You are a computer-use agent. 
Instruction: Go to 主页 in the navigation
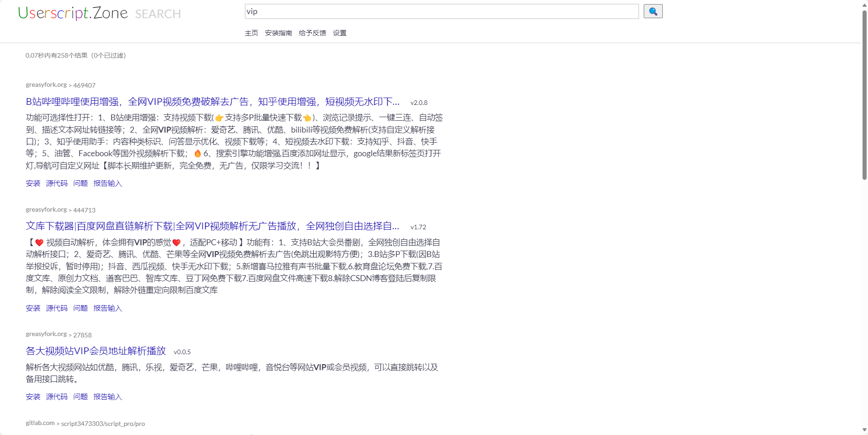tap(251, 33)
